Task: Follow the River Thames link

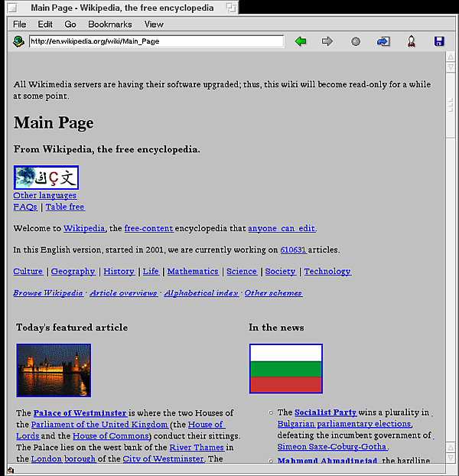Action: pyautogui.click(x=197, y=448)
